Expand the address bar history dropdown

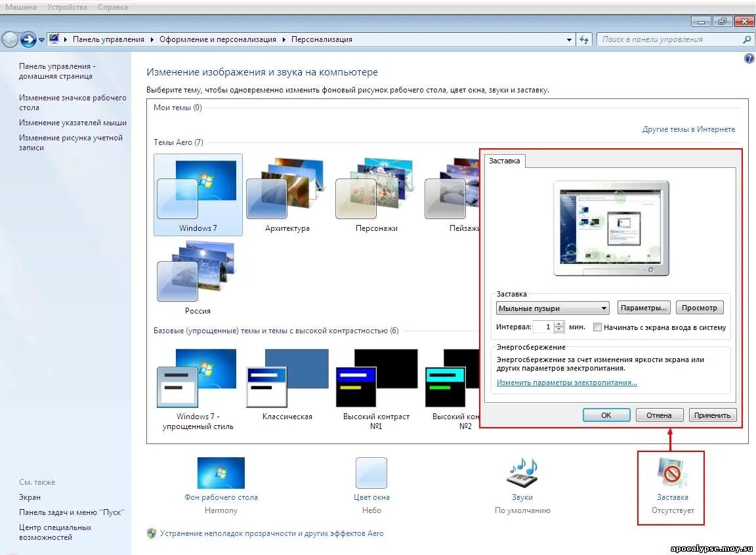pos(569,40)
